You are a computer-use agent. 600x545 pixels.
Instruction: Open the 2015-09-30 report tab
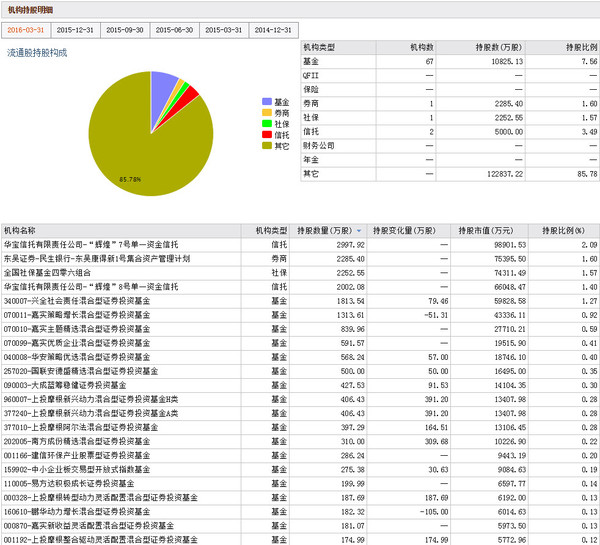[x=125, y=31]
